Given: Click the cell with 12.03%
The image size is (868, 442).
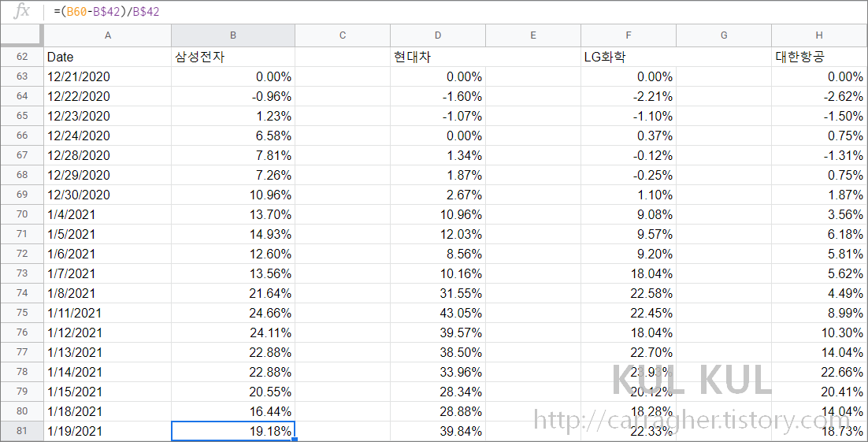Looking at the screenshot, I should pyautogui.click(x=438, y=234).
